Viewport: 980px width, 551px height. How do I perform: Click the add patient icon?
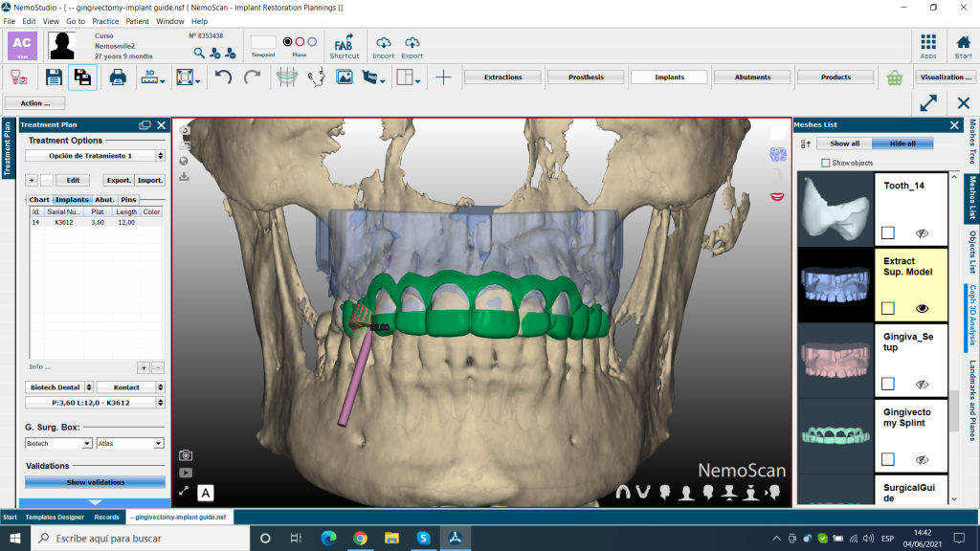[214, 54]
